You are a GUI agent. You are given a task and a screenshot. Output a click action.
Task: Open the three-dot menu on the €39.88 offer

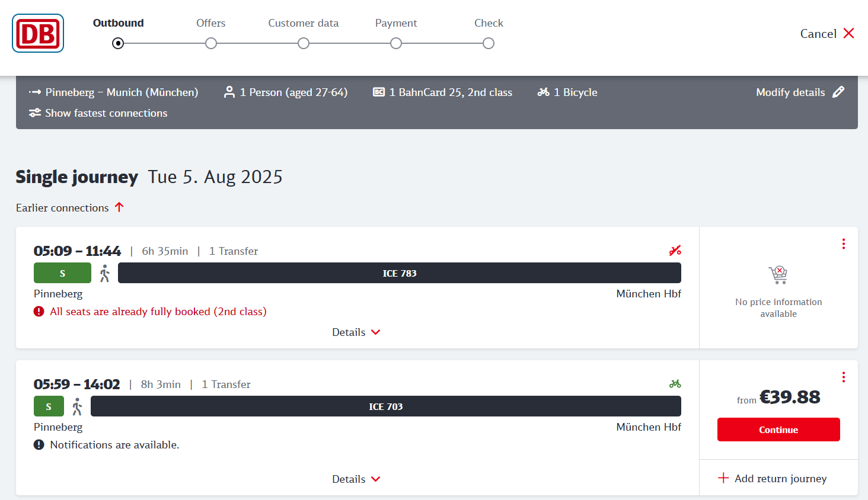click(x=844, y=377)
